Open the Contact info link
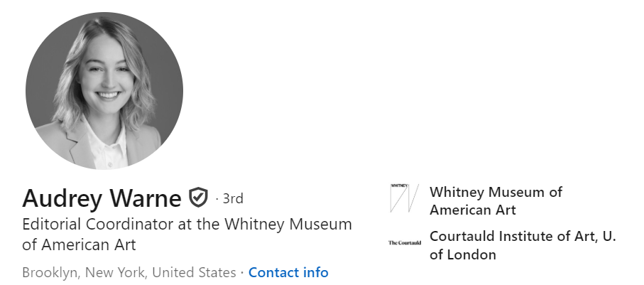The image size is (644, 285). click(x=288, y=272)
